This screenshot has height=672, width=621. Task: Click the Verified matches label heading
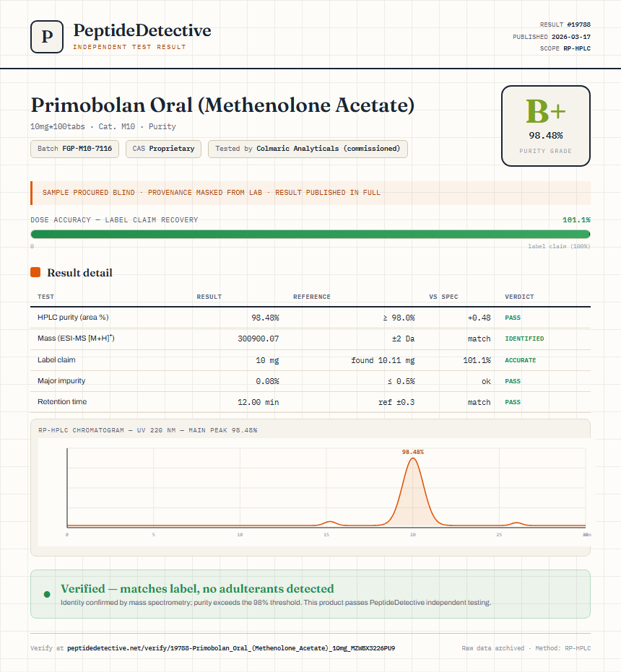[x=197, y=588]
